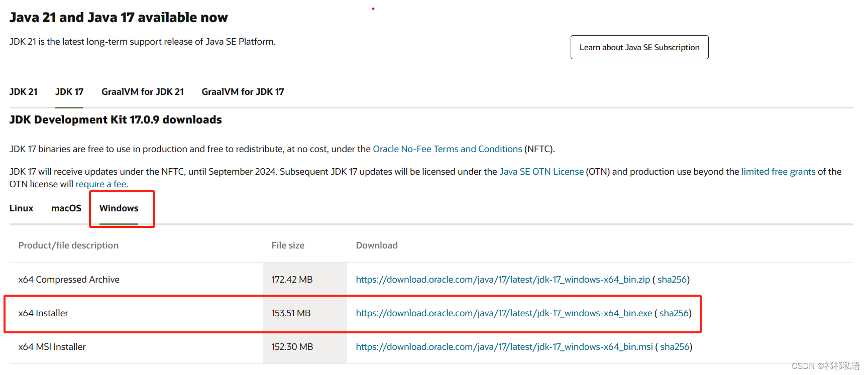Screen dimensions: 868x375
Task: Switch to the JDK 21 tab
Action: pos(24,92)
